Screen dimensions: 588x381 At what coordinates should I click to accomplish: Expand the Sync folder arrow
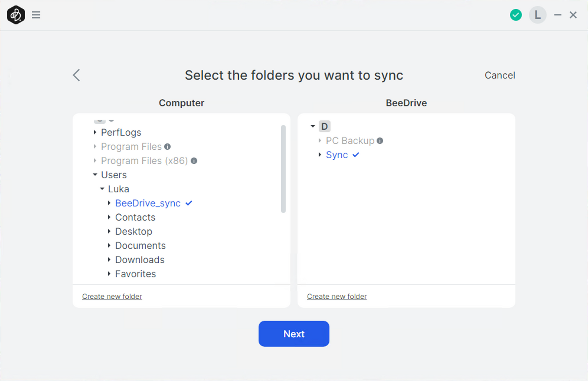click(320, 155)
